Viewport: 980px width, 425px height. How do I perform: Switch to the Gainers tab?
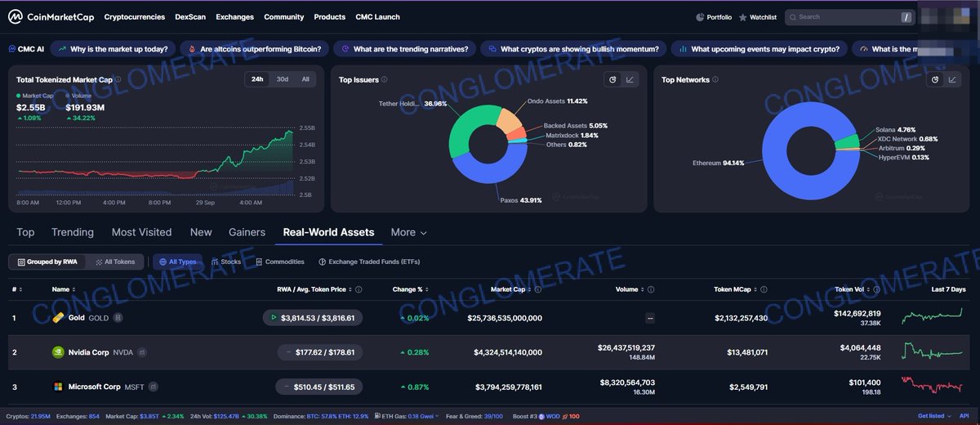(x=247, y=232)
